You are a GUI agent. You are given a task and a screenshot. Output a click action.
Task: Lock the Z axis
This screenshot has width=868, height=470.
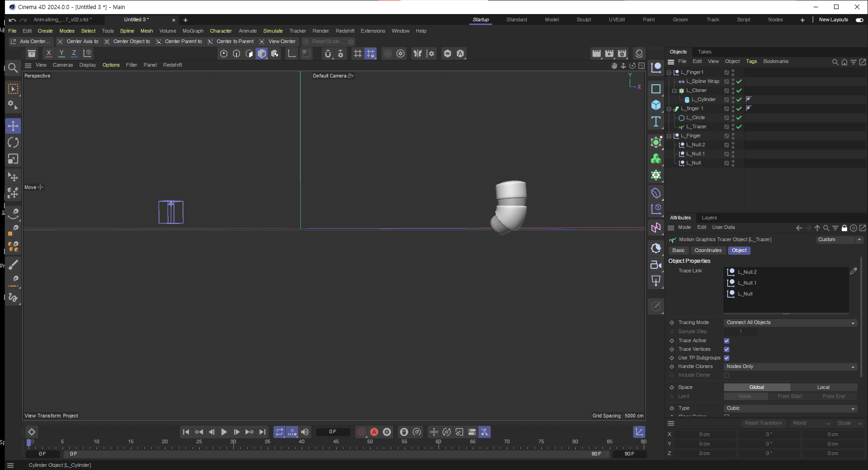[74, 53]
